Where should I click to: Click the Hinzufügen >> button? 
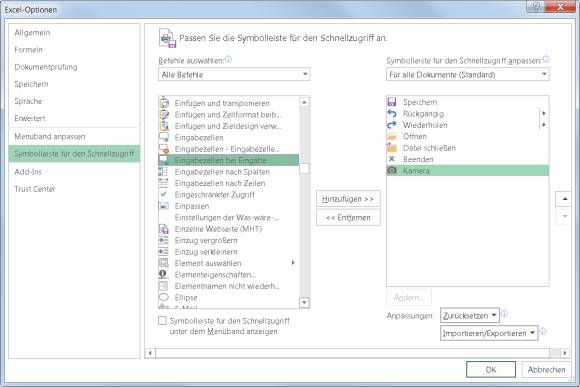pyautogui.click(x=348, y=199)
